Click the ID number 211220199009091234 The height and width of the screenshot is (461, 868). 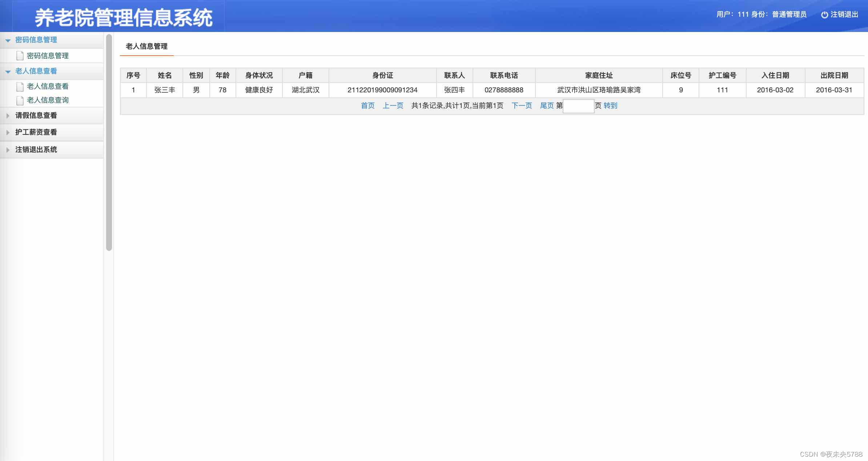tap(383, 90)
